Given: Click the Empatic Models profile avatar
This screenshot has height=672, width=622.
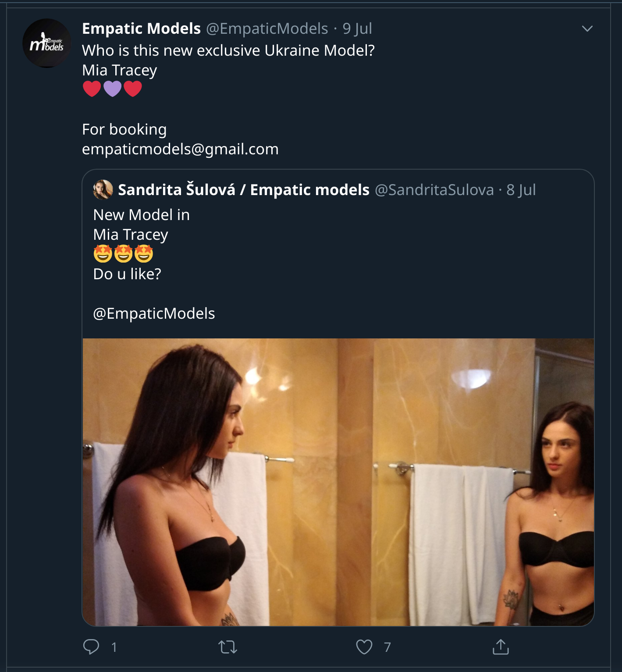Looking at the screenshot, I should (x=46, y=43).
